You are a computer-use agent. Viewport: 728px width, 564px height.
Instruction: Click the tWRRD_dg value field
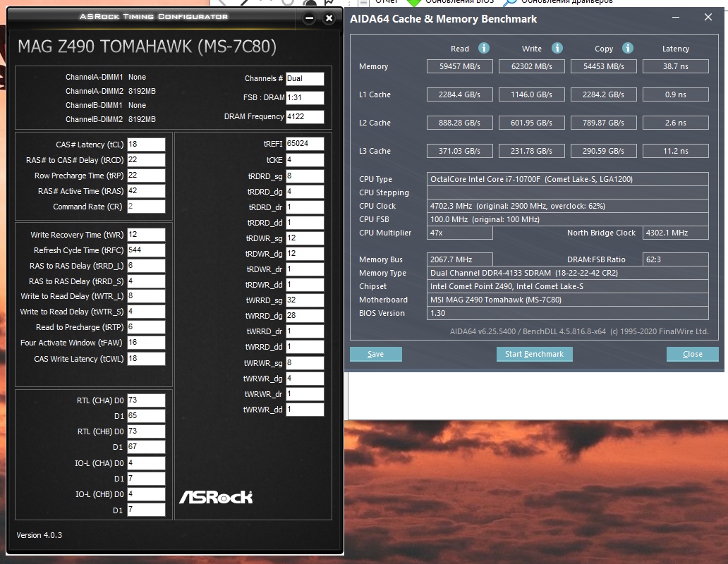tap(305, 316)
